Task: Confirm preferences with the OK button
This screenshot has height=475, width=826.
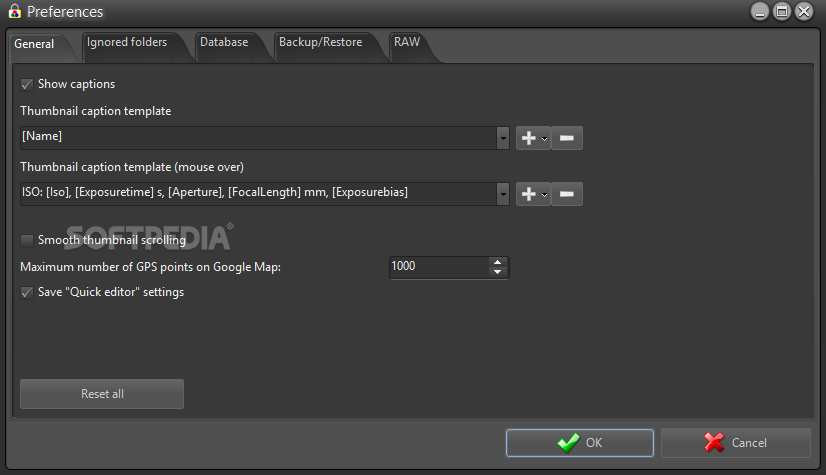Action: pos(579,443)
